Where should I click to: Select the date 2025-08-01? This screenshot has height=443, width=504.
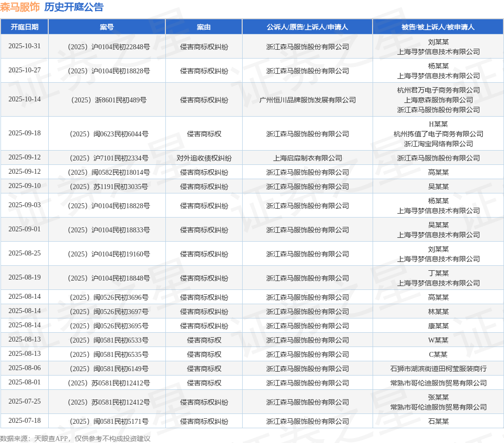pos(25,382)
